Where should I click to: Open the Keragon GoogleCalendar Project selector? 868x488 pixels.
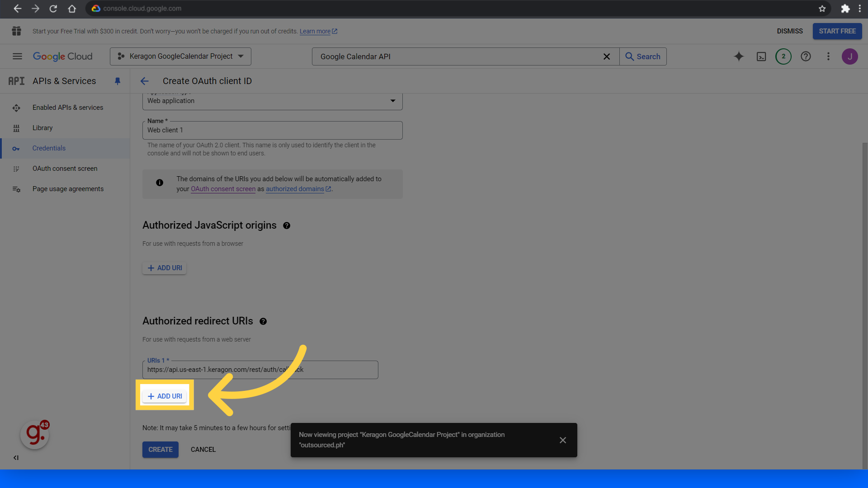pos(180,56)
